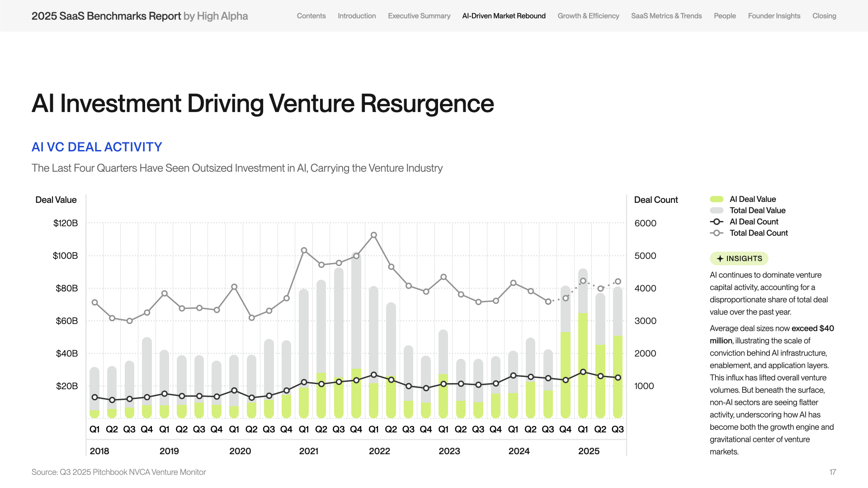Navigate to the People section
The width and height of the screenshot is (868, 488).
point(725,16)
